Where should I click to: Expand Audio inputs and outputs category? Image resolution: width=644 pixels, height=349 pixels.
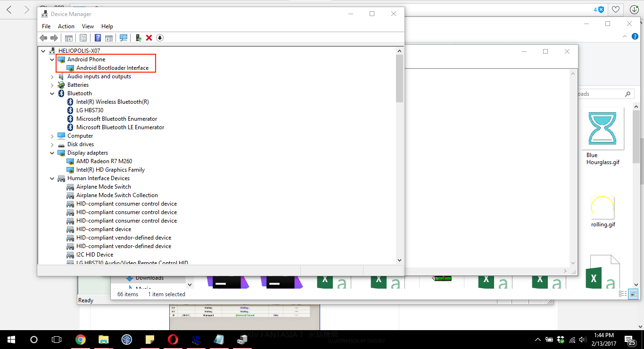click(x=52, y=76)
